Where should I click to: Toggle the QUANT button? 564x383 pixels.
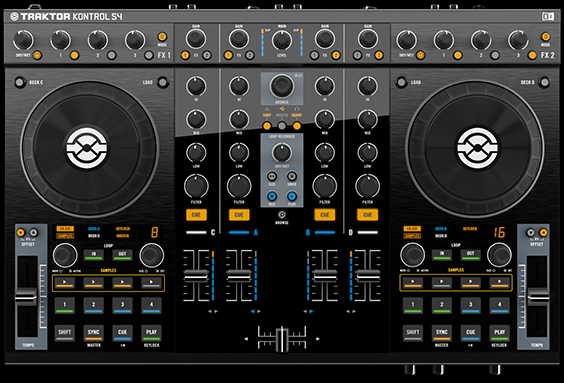[x=297, y=126]
